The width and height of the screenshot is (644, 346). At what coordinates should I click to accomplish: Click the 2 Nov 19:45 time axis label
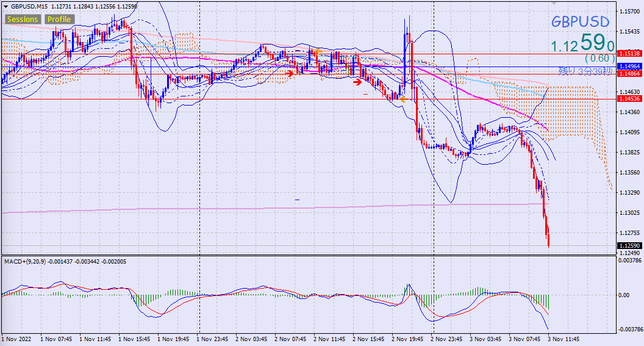pos(407,339)
